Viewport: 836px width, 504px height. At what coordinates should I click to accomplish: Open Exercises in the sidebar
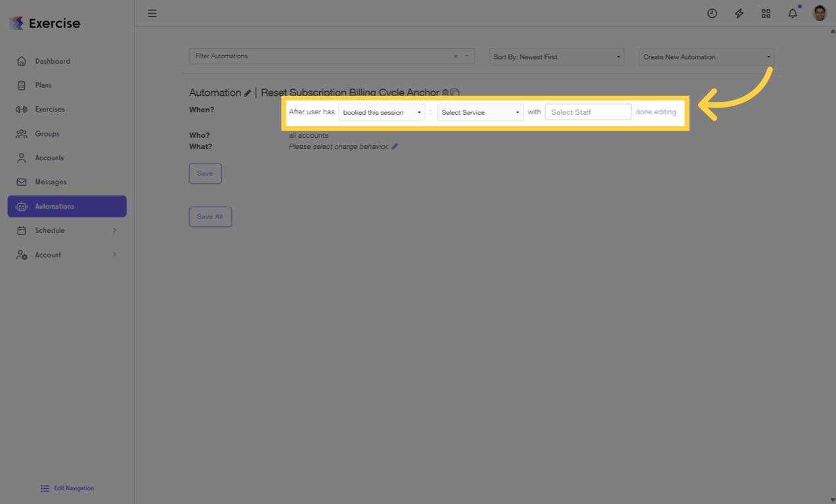(67, 110)
